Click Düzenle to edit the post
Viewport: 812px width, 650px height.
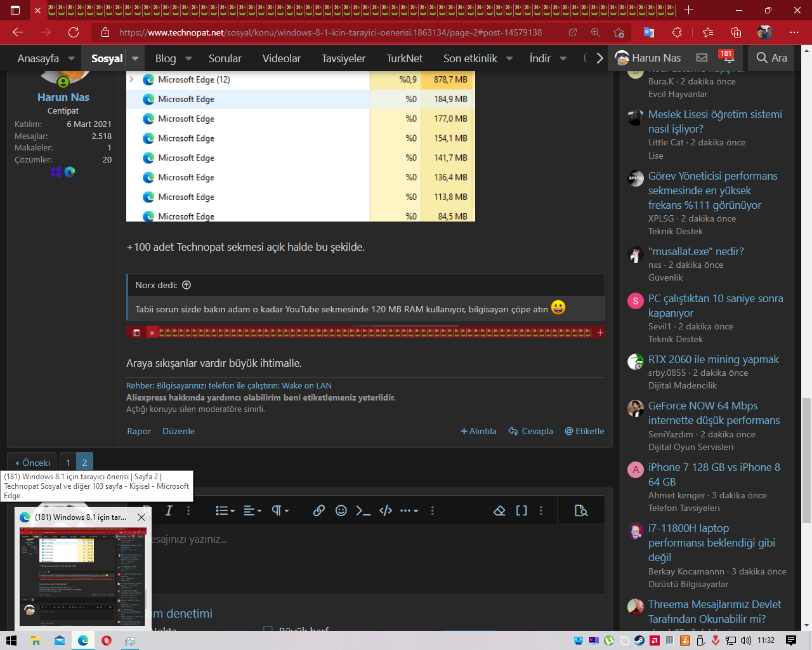178,431
